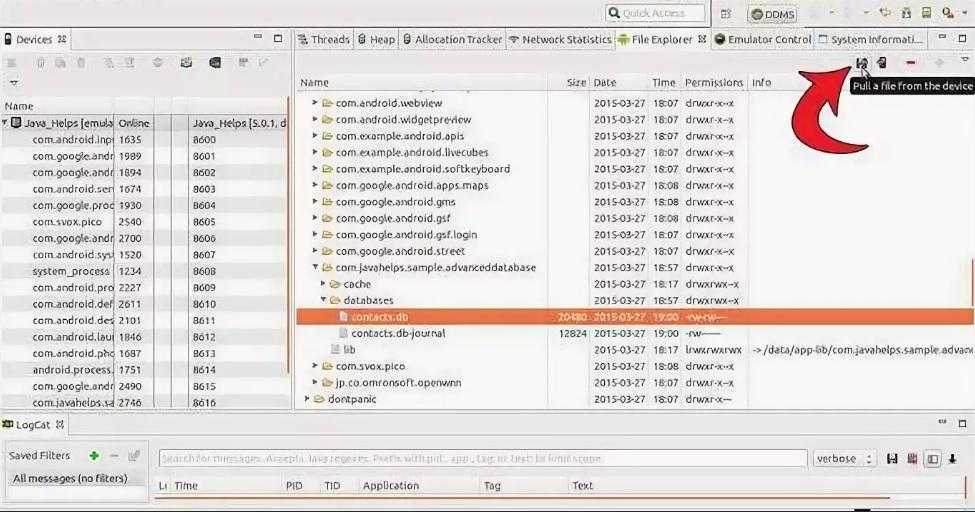Viewport: 975px width, 512px height.
Task: Toggle LogCat scroll lock down-arrow icon
Action: (x=953, y=459)
